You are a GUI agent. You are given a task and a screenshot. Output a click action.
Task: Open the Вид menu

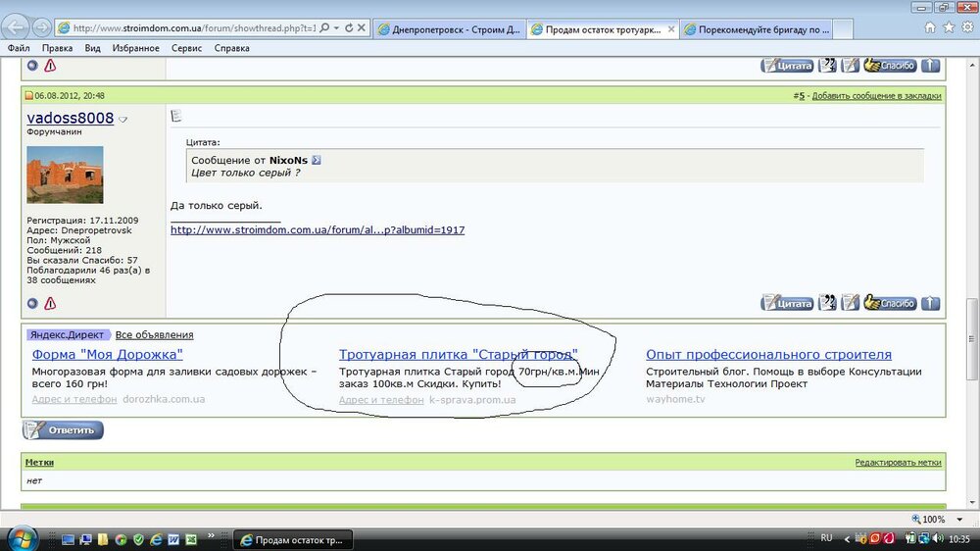tap(92, 48)
